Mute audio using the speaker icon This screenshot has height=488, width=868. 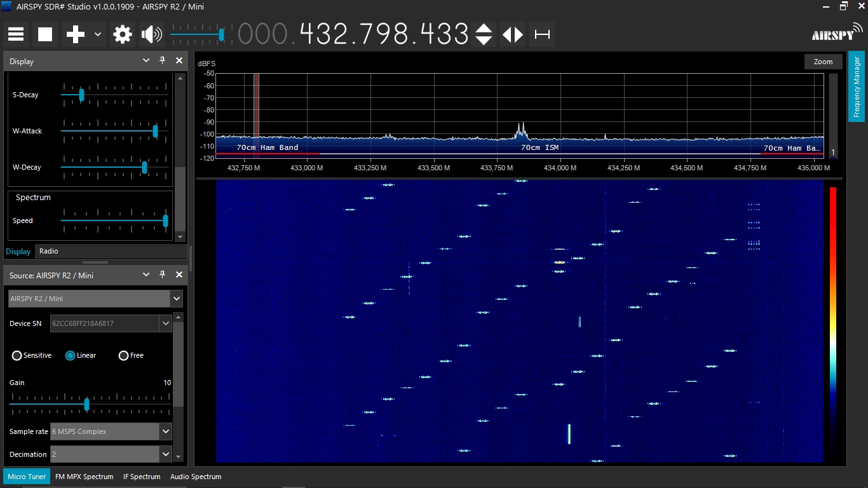click(x=151, y=34)
